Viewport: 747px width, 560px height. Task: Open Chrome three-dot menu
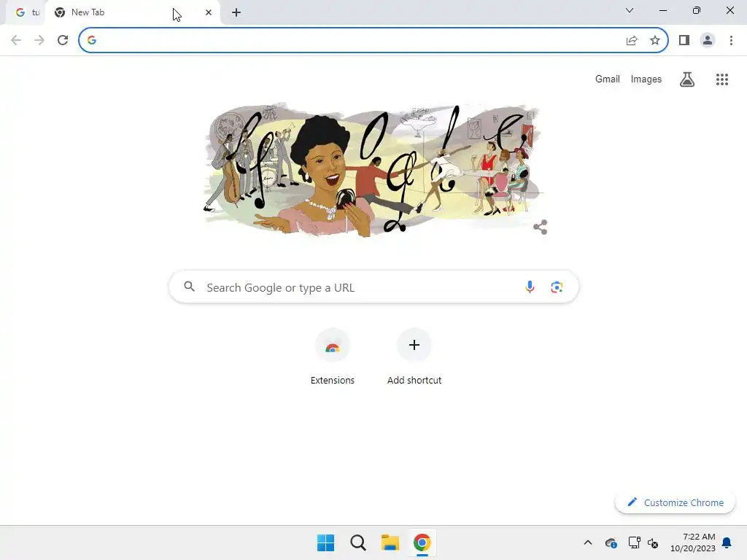click(731, 41)
